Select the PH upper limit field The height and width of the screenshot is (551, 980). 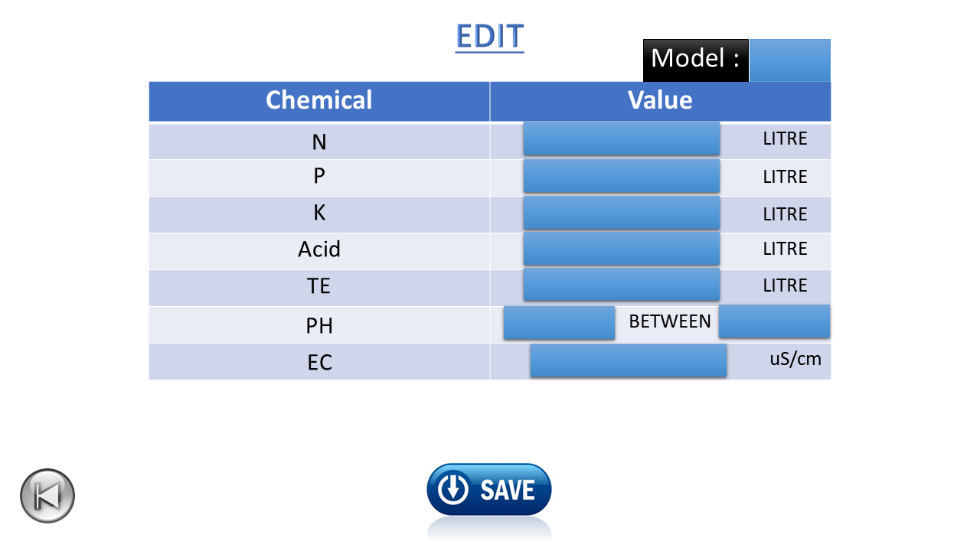775,321
